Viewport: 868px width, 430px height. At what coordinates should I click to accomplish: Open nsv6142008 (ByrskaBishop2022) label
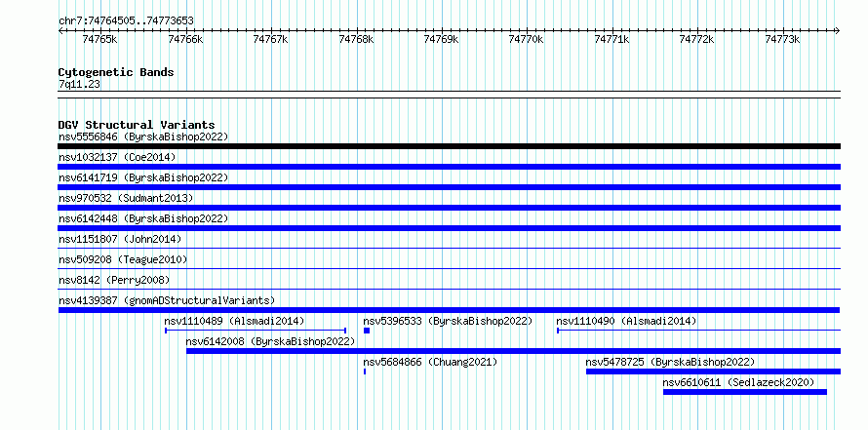coord(271,341)
